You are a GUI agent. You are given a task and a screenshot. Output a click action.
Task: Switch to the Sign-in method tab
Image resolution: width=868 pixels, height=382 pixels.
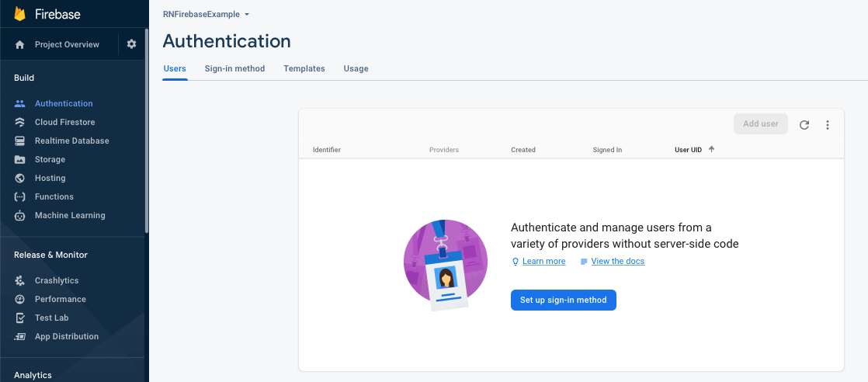tap(234, 68)
